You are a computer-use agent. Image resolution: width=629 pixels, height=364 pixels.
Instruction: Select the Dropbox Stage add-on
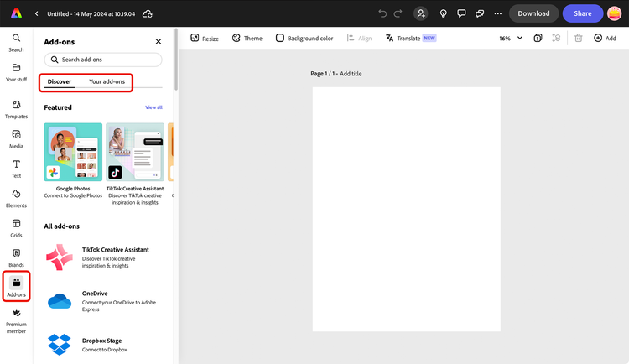point(103,345)
